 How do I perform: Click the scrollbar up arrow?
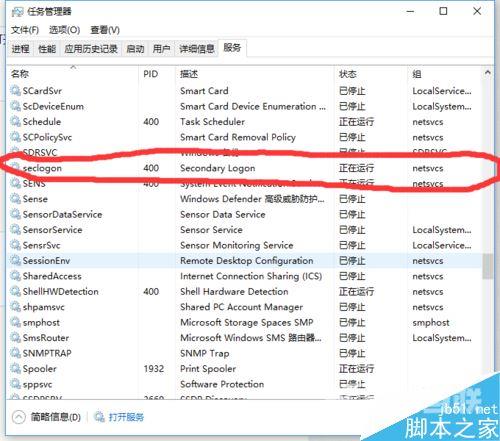click(488, 72)
